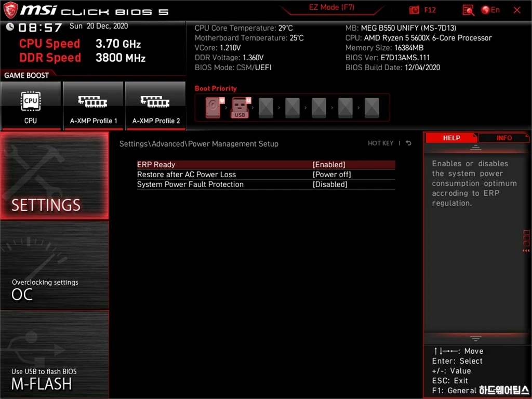Toggle the CPU Game Boost button
Image resolution: width=532 pixels, height=399 pixels.
click(31, 105)
